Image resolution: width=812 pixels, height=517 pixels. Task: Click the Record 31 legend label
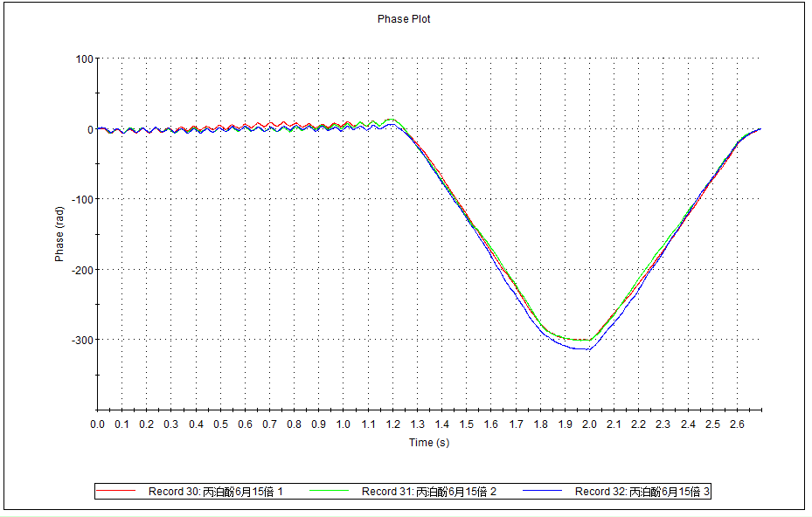(x=428, y=492)
